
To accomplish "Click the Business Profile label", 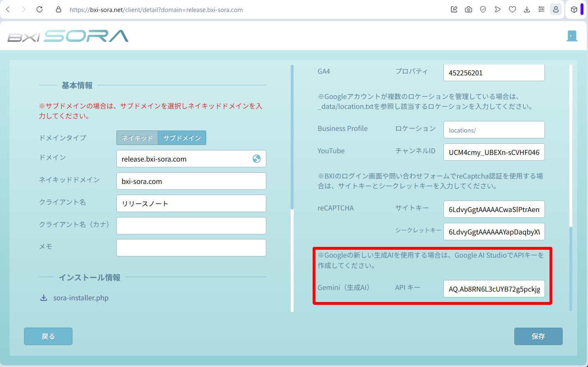I will tap(342, 128).
